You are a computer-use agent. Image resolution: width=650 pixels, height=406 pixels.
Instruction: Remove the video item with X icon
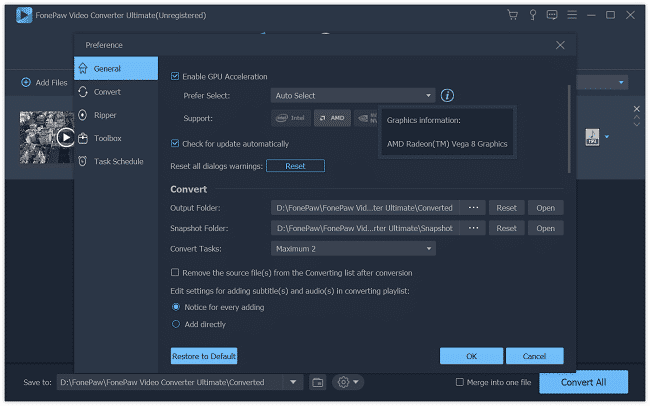636,109
